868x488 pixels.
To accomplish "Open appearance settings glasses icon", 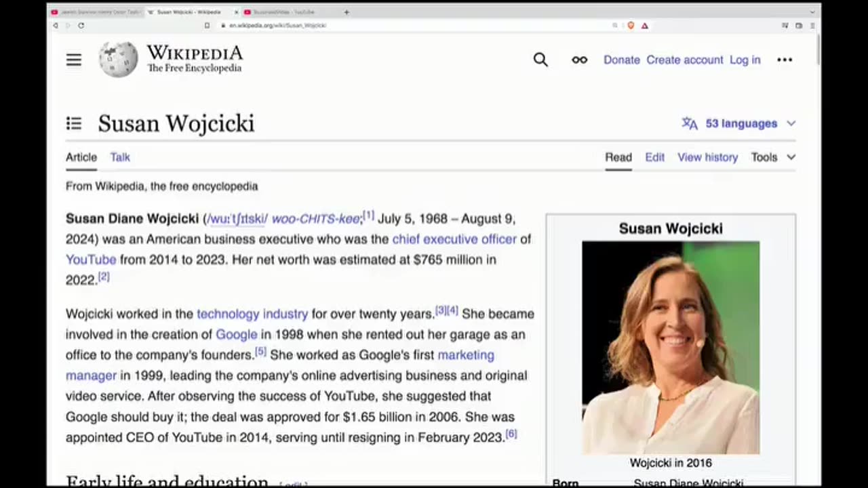I will point(579,60).
